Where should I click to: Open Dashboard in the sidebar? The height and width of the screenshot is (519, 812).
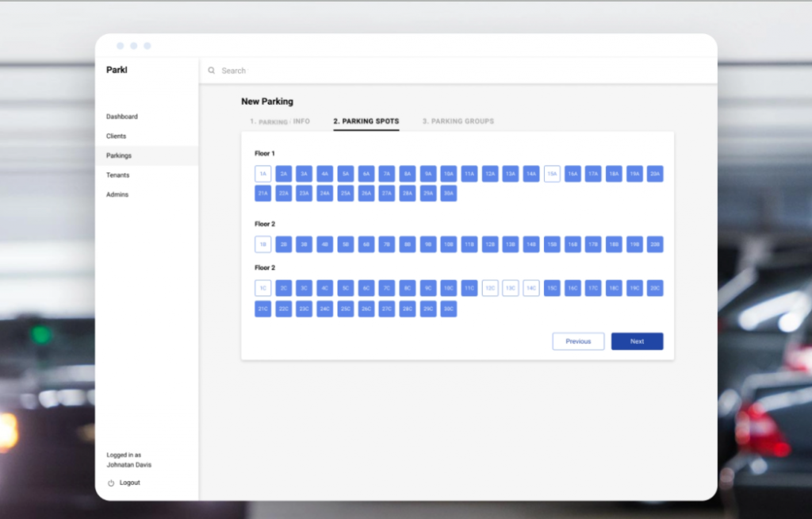click(121, 117)
